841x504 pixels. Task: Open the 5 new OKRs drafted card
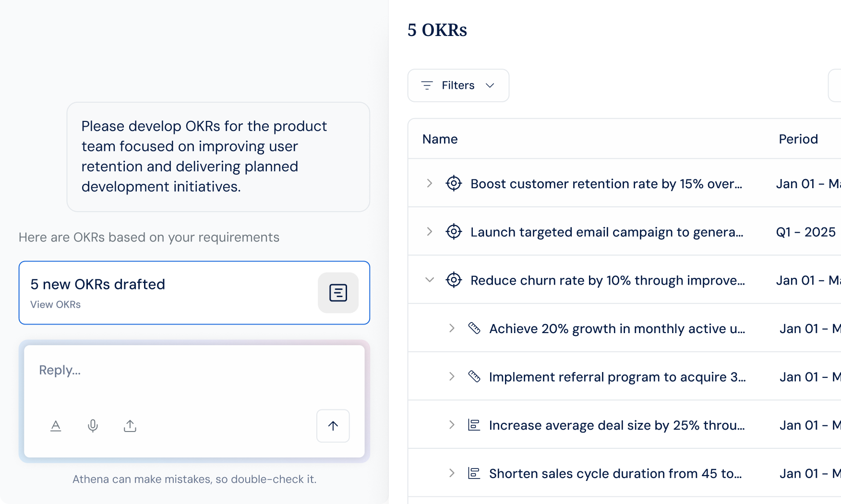[x=194, y=293]
